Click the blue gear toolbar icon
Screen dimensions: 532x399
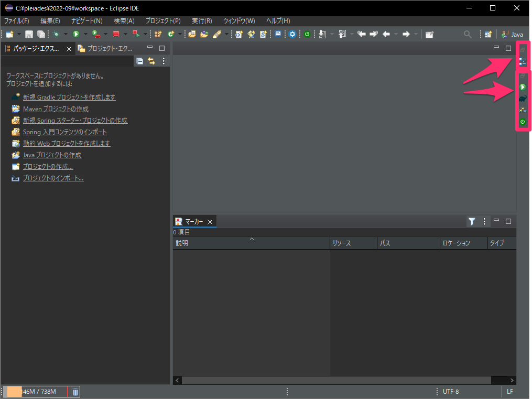[292, 34]
